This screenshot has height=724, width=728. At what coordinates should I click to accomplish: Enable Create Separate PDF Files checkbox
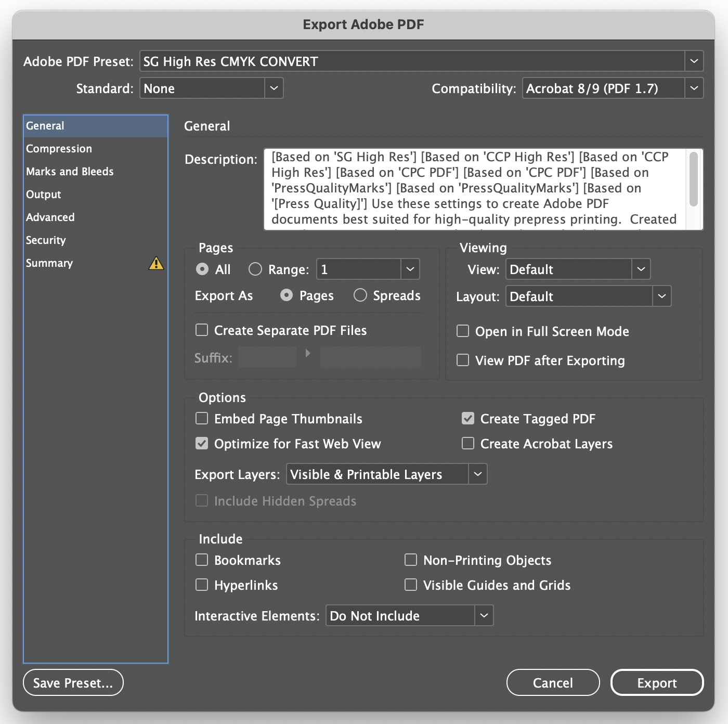coord(202,330)
